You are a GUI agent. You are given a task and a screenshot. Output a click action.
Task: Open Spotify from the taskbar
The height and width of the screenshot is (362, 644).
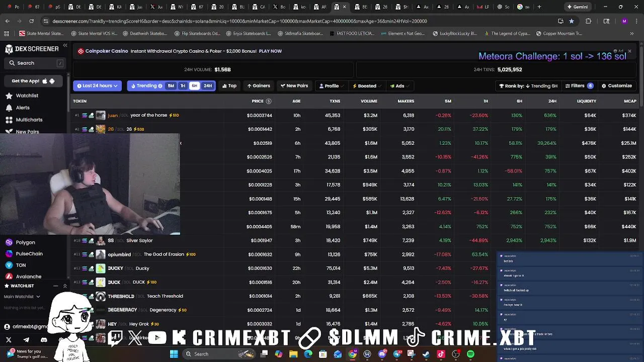tap(470, 354)
